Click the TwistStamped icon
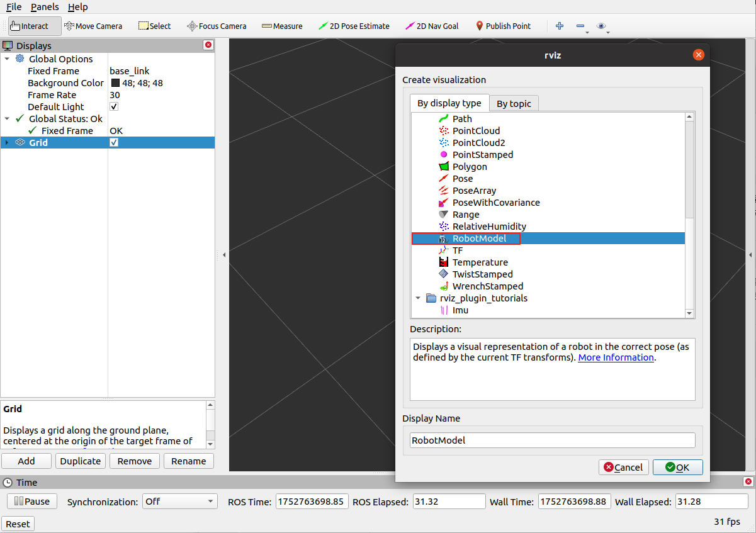This screenshot has width=756, height=533. click(444, 274)
